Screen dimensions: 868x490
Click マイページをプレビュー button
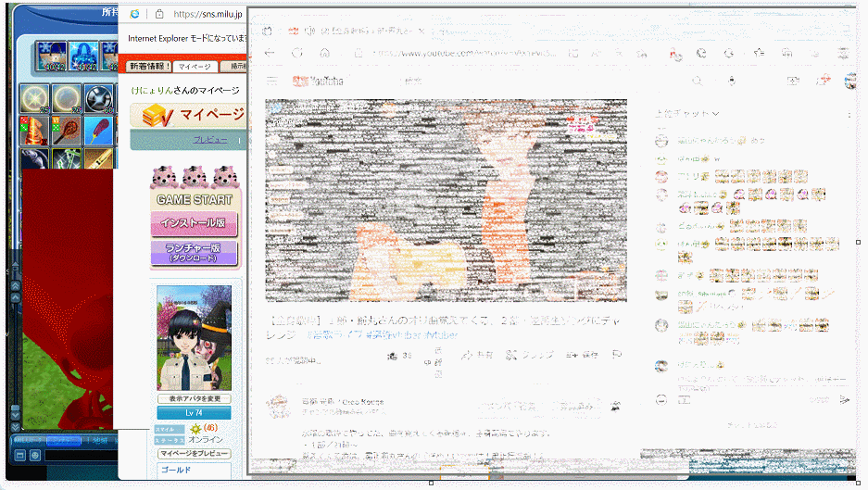point(194,453)
